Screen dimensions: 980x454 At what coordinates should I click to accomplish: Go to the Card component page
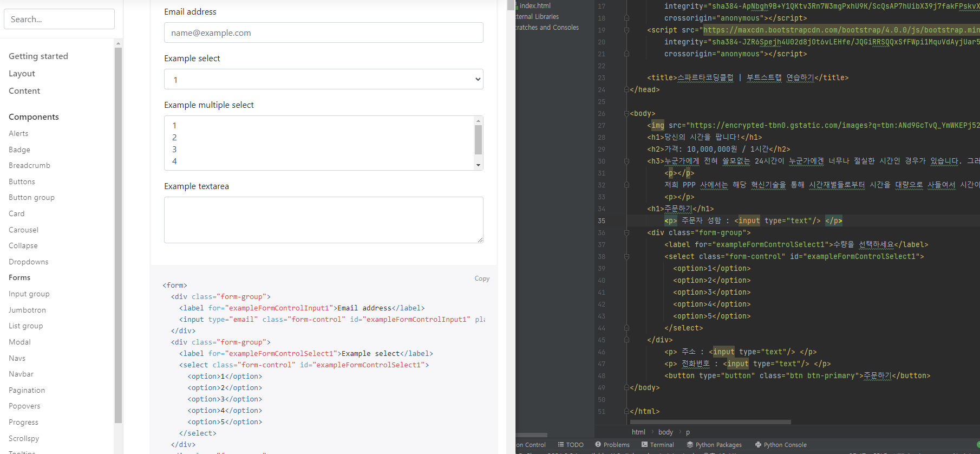(x=17, y=213)
